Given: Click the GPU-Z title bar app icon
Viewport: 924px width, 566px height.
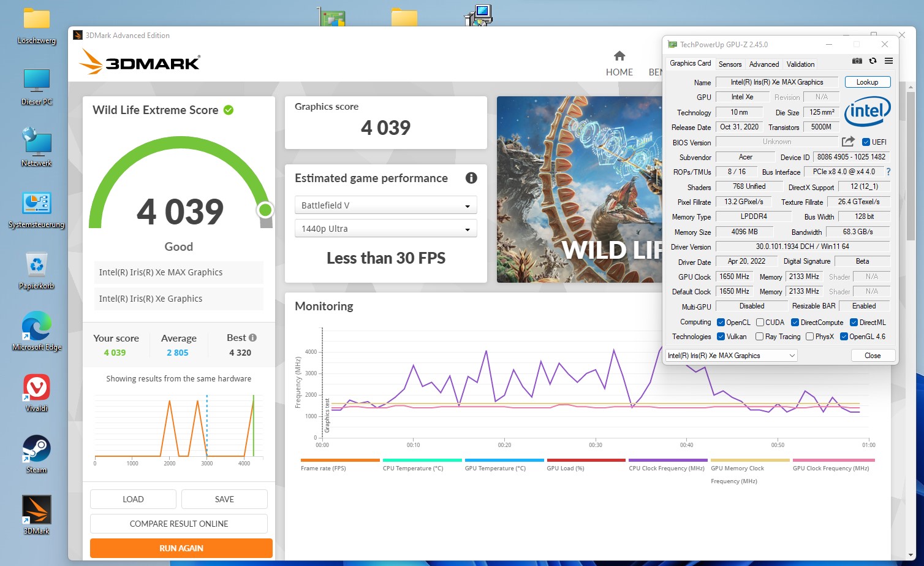Looking at the screenshot, I should pyautogui.click(x=672, y=44).
